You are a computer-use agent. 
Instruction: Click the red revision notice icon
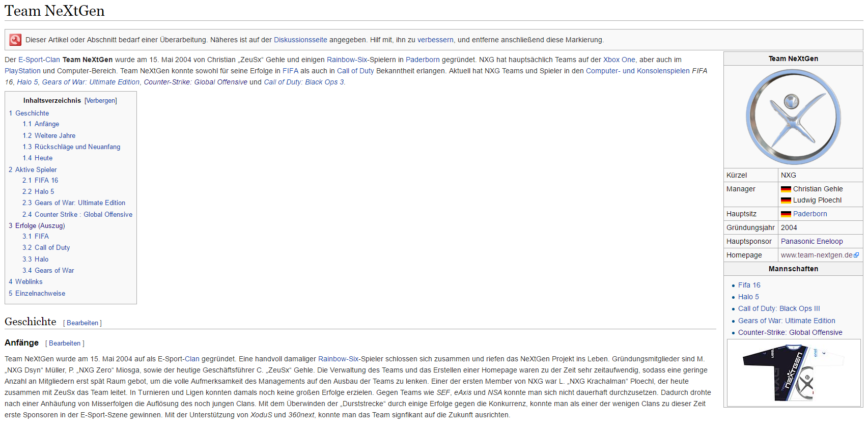coord(15,40)
